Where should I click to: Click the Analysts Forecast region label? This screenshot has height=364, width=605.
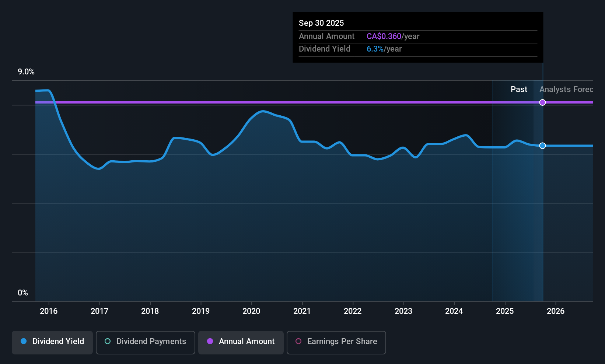pyautogui.click(x=566, y=90)
